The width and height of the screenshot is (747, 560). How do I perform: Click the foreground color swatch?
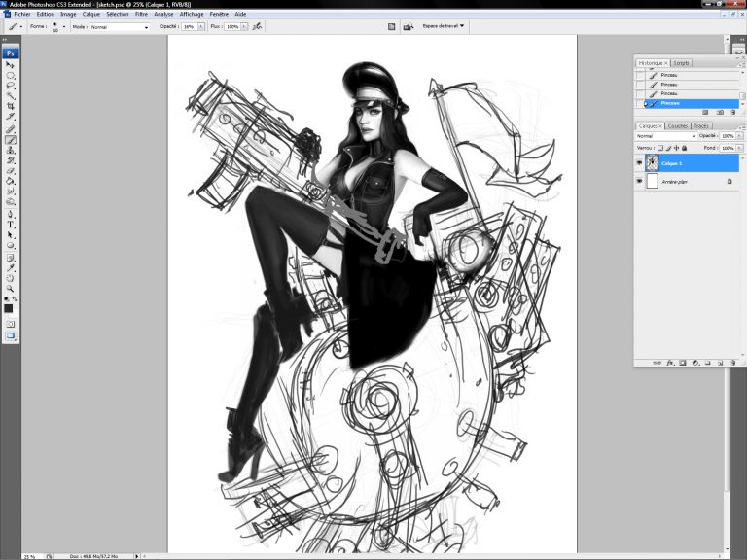pyautogui.click(x=8, y=308)
